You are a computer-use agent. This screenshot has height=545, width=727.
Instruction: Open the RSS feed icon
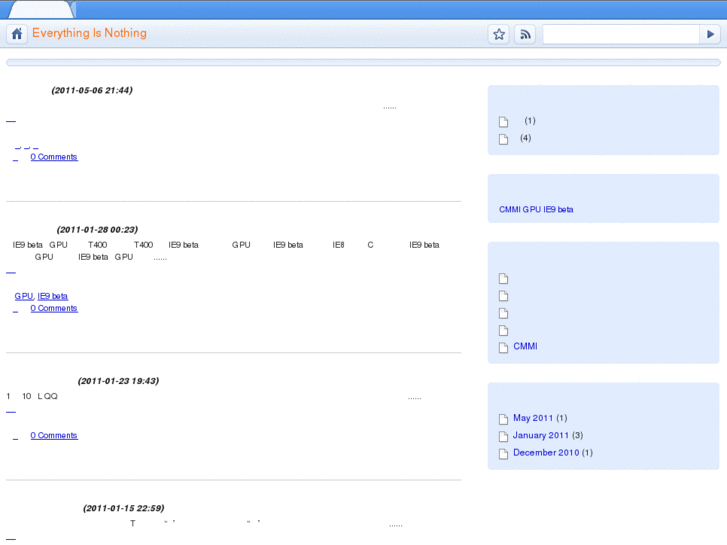pos(525,34)
